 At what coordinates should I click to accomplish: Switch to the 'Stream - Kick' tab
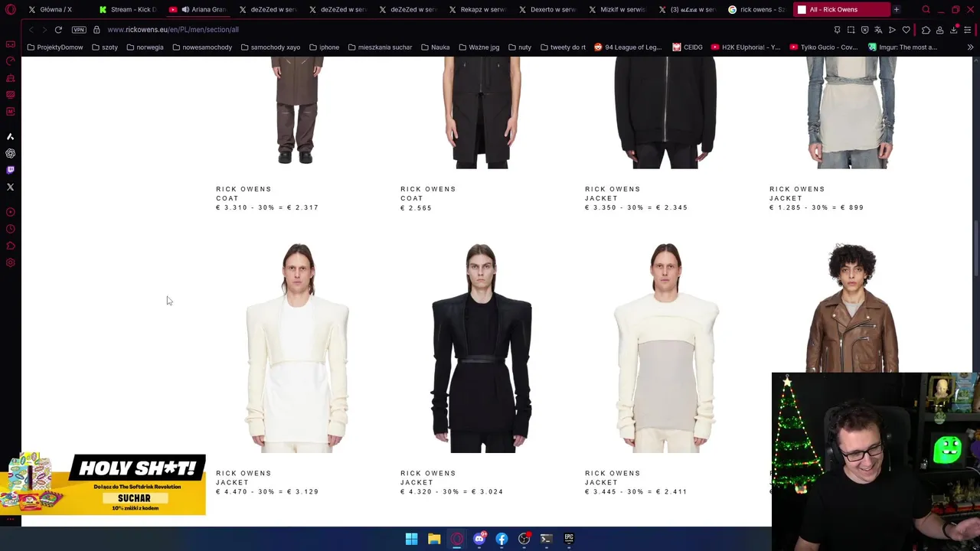[x=127, y=9]
